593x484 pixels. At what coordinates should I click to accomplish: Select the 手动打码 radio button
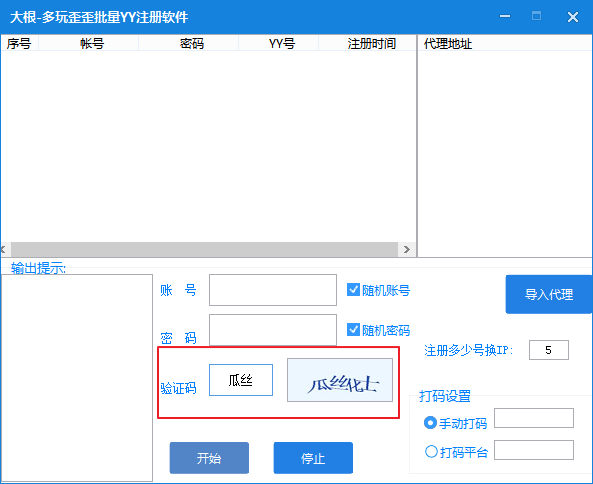coord(430,423)
